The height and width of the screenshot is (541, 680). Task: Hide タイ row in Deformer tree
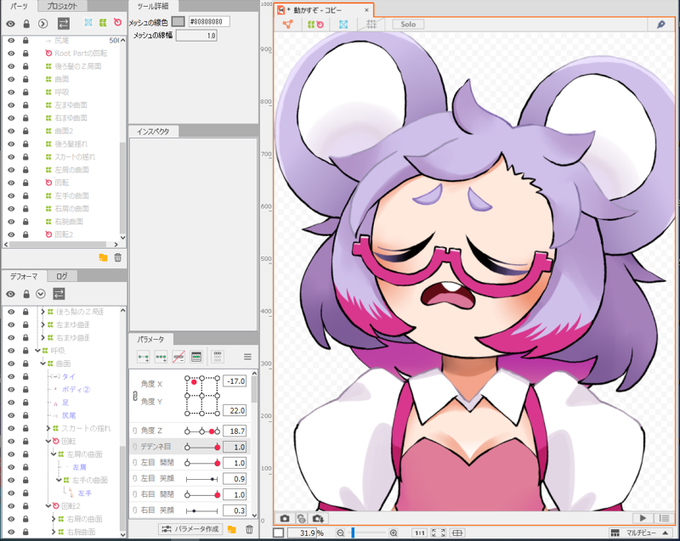(x=11, y=377)
